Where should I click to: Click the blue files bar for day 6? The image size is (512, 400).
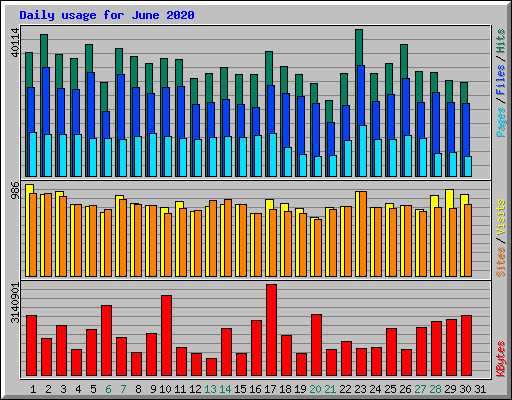tap(106, 125)
